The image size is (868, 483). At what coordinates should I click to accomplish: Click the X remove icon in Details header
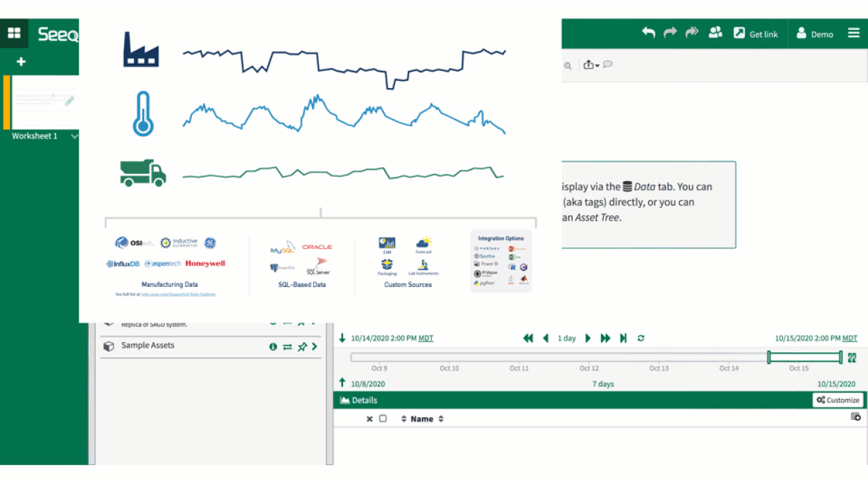click(x=370, y=419)
